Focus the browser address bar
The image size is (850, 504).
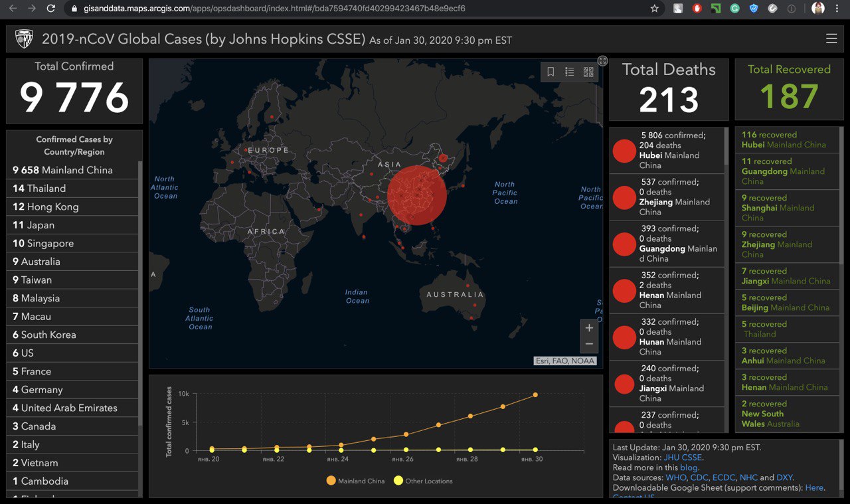(359, 9)
